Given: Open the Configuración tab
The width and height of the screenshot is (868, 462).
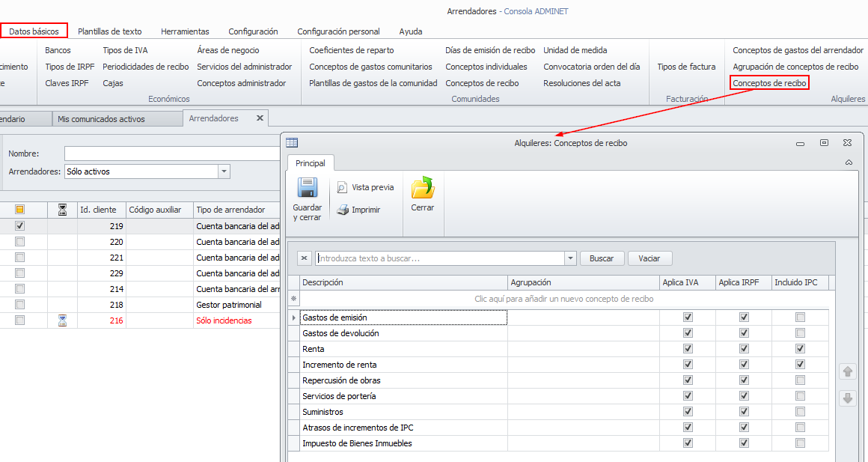Looking at the screenshot, I should click(253, 31).
